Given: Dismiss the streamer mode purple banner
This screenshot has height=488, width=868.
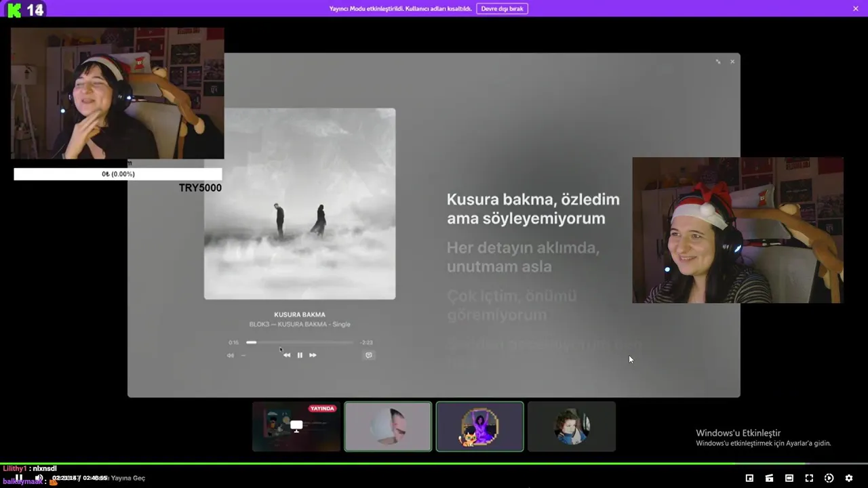Looking at the screenshot, I should click(856, 9).
